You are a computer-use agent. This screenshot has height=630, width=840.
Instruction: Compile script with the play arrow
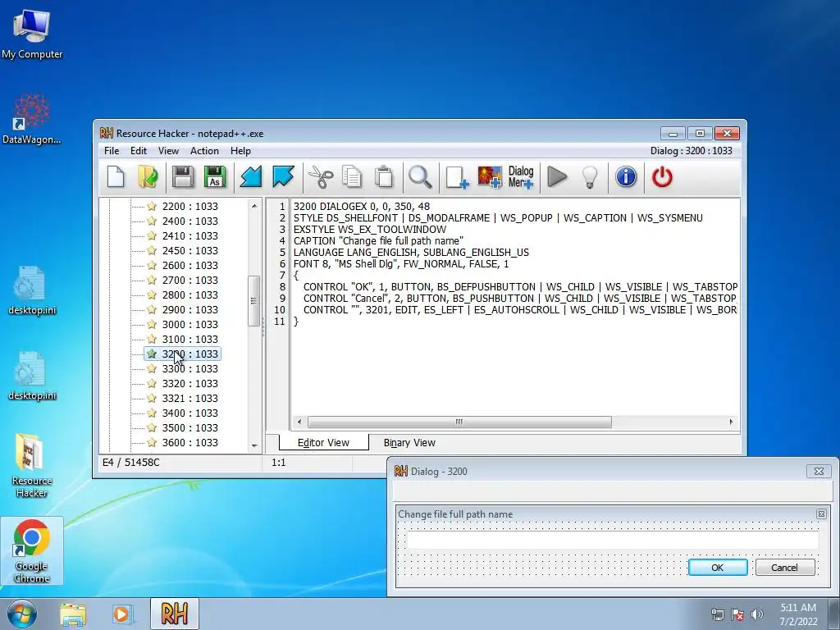[557, 177]
